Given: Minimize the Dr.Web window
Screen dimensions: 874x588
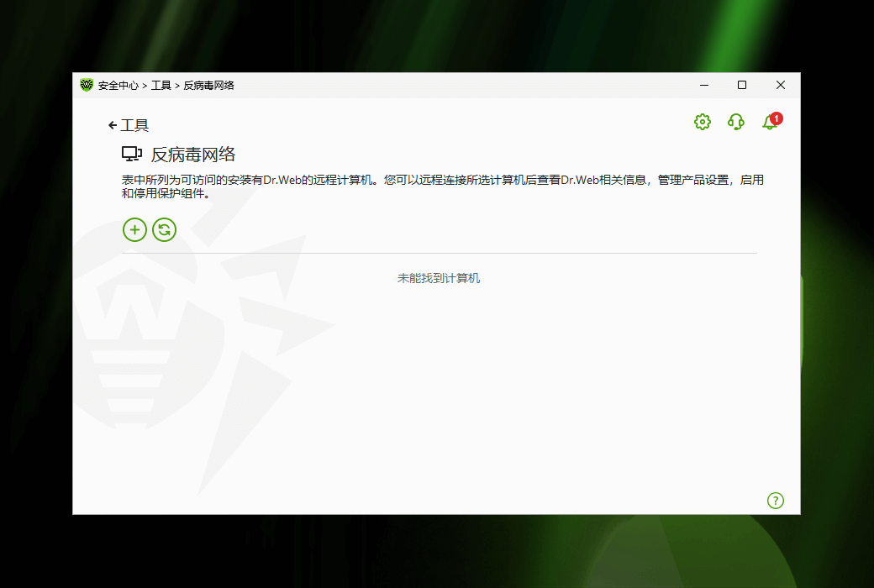Looking at the screenshot, I should 704,86.
